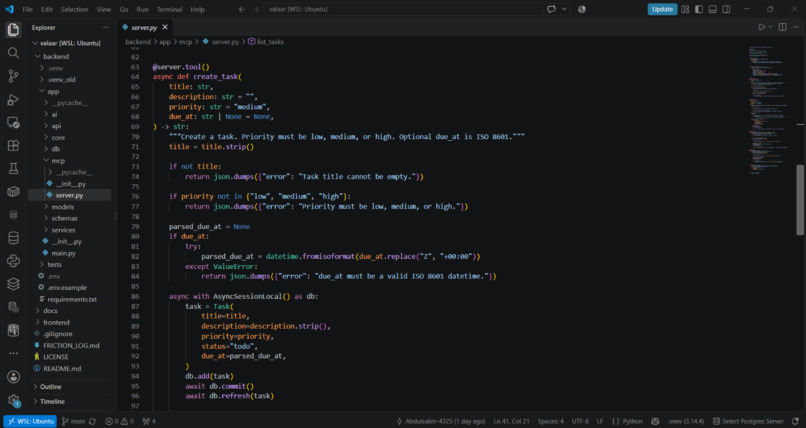Open the Terminal menu
Viewport: 806px width, 428px height.
click(169, 9)
